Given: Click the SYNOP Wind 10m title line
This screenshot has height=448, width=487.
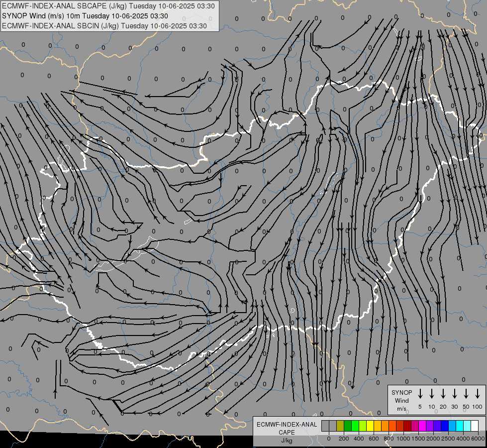Looking at the screenshot, I should (x=85, y=16).
